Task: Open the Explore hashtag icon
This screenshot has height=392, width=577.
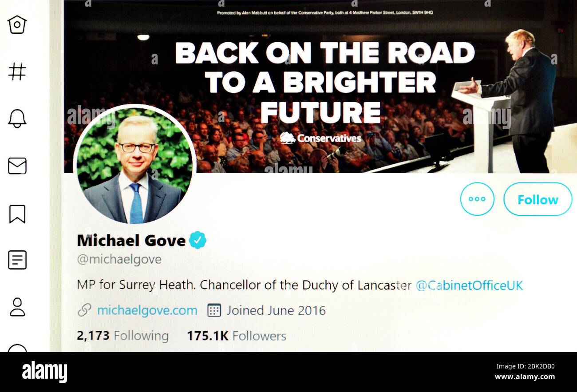Action: 17,71
